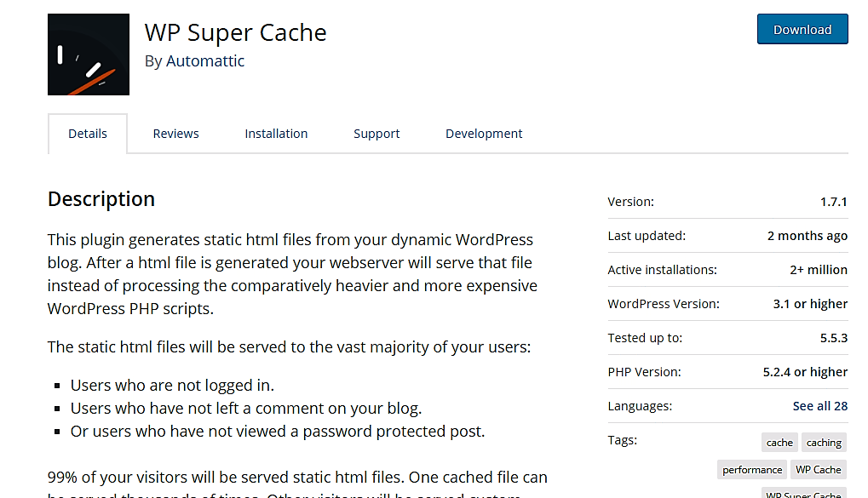
Task: Click the '2 months ago' last updated value
Action: (808, 237)
